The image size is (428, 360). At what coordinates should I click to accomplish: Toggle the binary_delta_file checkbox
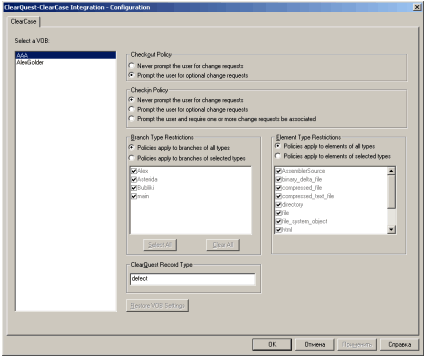pos(279,179)
